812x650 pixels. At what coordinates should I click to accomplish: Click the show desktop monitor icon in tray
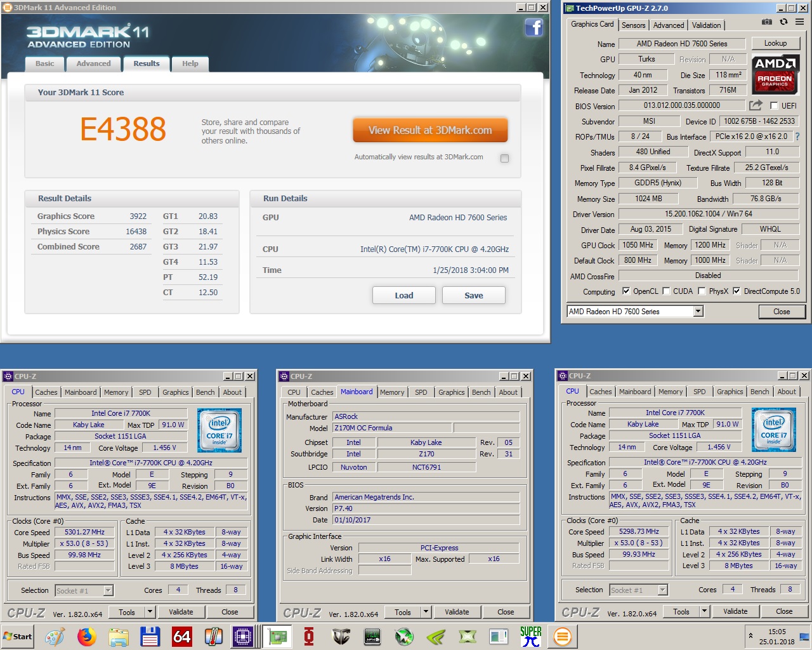pos(804,637)
